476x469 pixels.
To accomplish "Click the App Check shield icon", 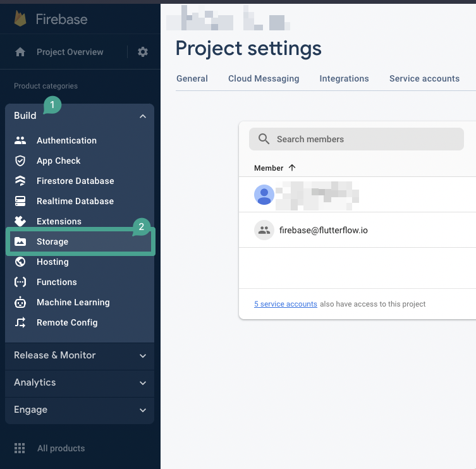I will click(20, 161).
